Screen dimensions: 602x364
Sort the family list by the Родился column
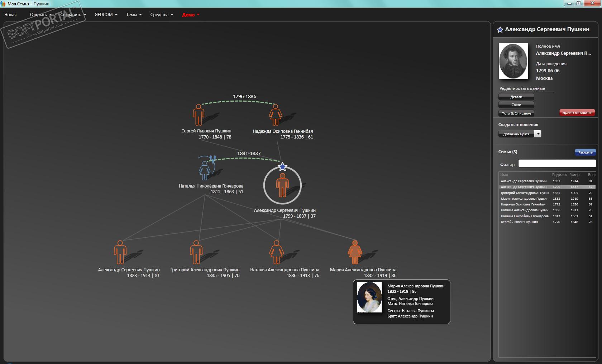pyautogui.click(x=560, y=175)
